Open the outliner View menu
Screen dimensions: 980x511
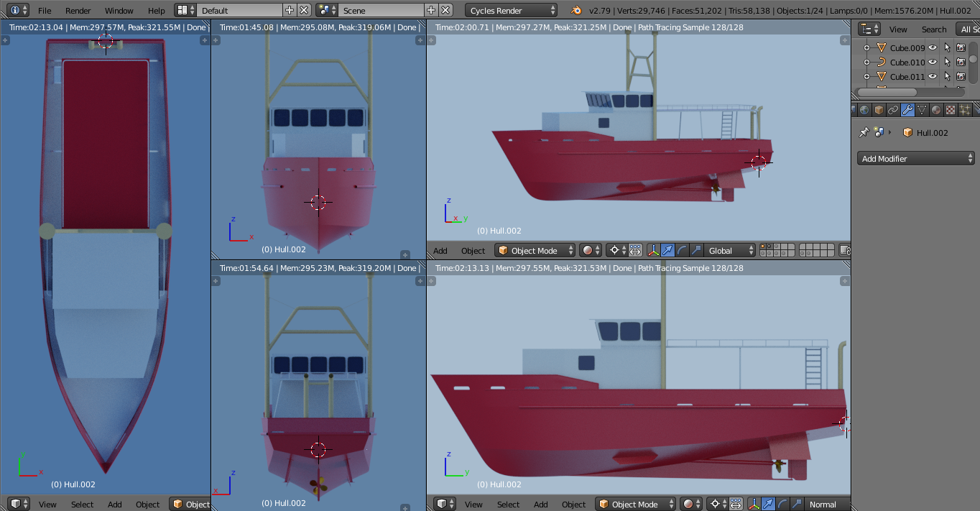[898, 29]
